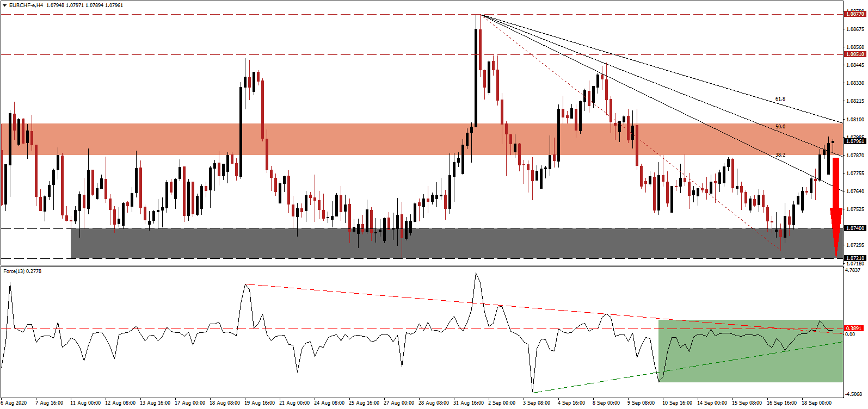Click the large red down arrow

[836, 207]
